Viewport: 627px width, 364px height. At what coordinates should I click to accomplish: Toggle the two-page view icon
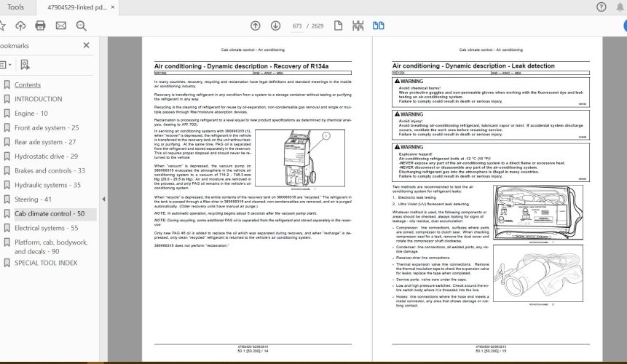378,26
